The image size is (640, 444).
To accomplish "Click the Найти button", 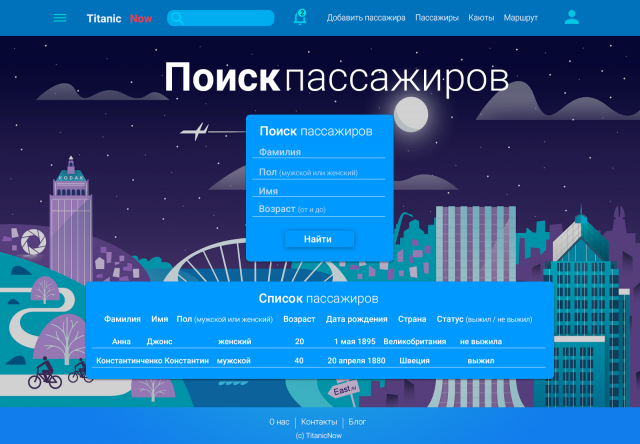I will [319, 239].
